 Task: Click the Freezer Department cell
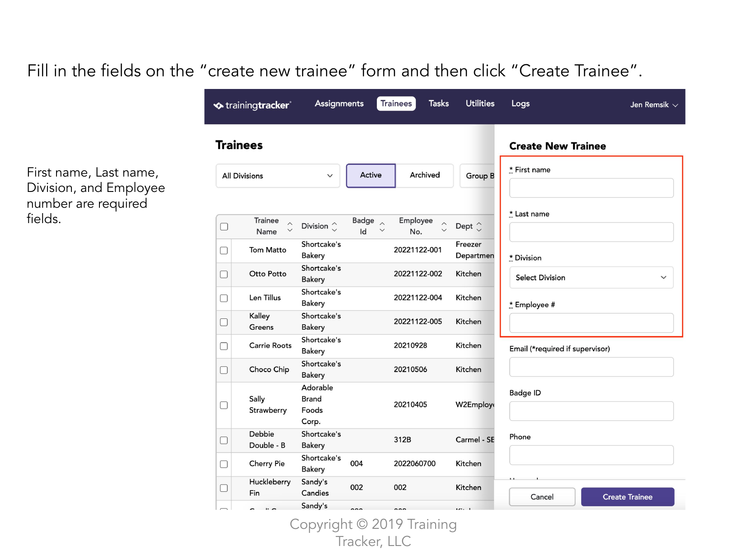pos(475,250)
